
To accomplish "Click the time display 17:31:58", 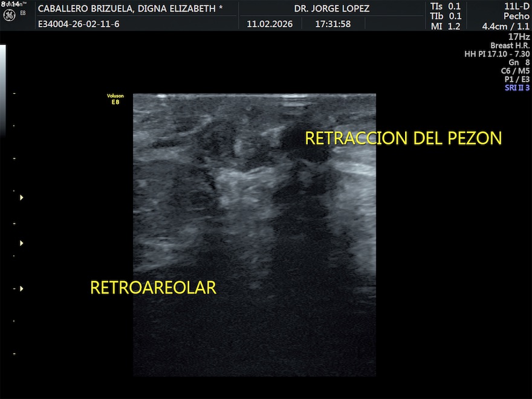I will click(x=332, y=25).
